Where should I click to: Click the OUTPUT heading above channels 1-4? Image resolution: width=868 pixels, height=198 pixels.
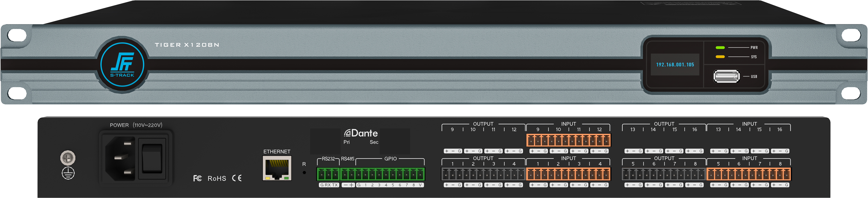point(483,158)
